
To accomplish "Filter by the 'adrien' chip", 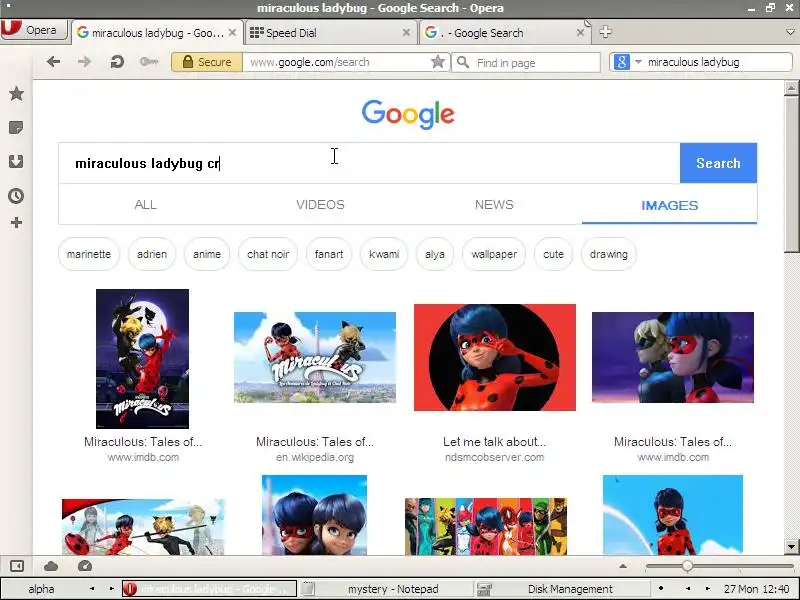I will point(152,254).
